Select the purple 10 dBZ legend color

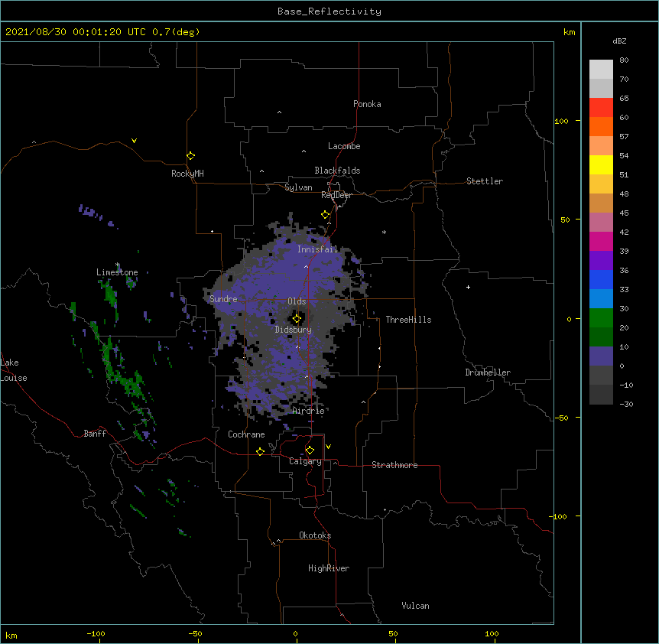(601, 356)
